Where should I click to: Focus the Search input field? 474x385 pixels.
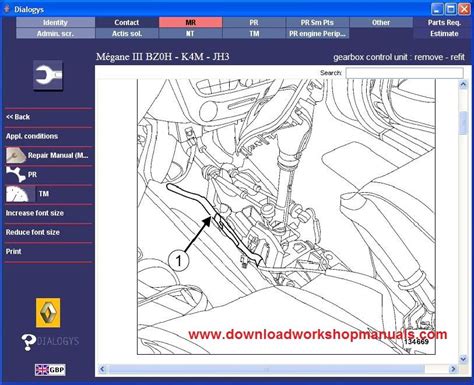pyautogui.click(x=404, y=73)
